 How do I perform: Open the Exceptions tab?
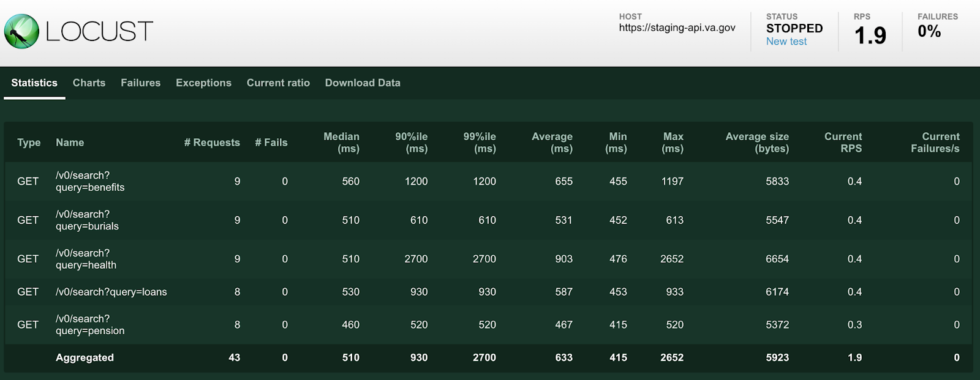tap(203, 83)
